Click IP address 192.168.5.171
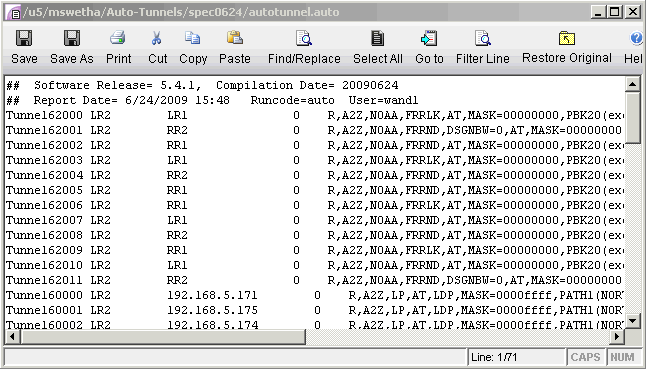The width and height of the screenshot is (646, 369). click(x=212, y=295)
